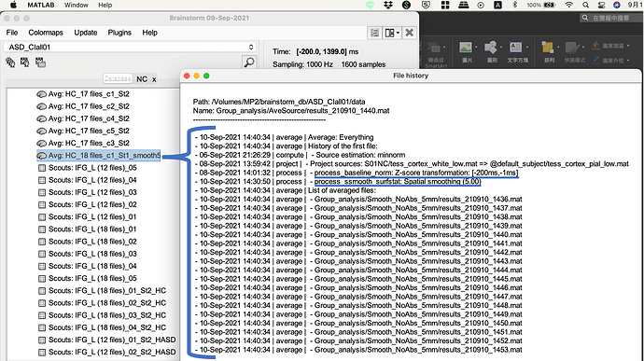Select Scouts: IFG_L (12 files)_01_St2_HASD row
The width and height of the screenshot is (644, 361).
tap(106, 340)
